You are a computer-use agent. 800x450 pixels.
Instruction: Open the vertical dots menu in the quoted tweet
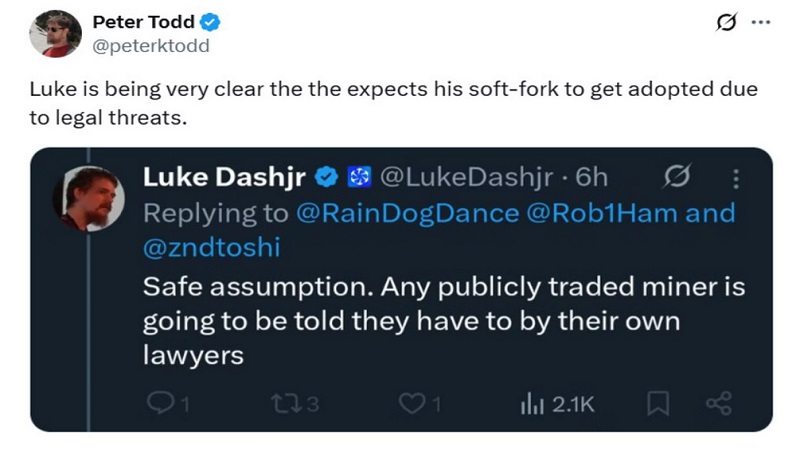(737, 178)
